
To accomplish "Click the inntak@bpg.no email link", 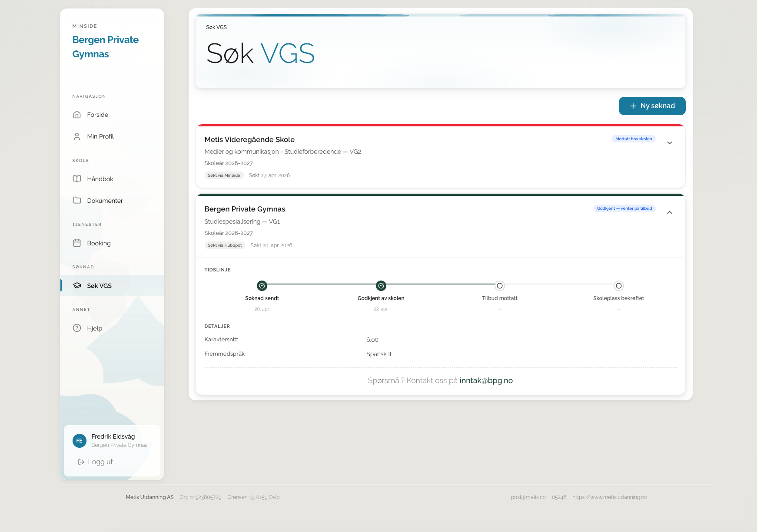I will pos(486,380).
